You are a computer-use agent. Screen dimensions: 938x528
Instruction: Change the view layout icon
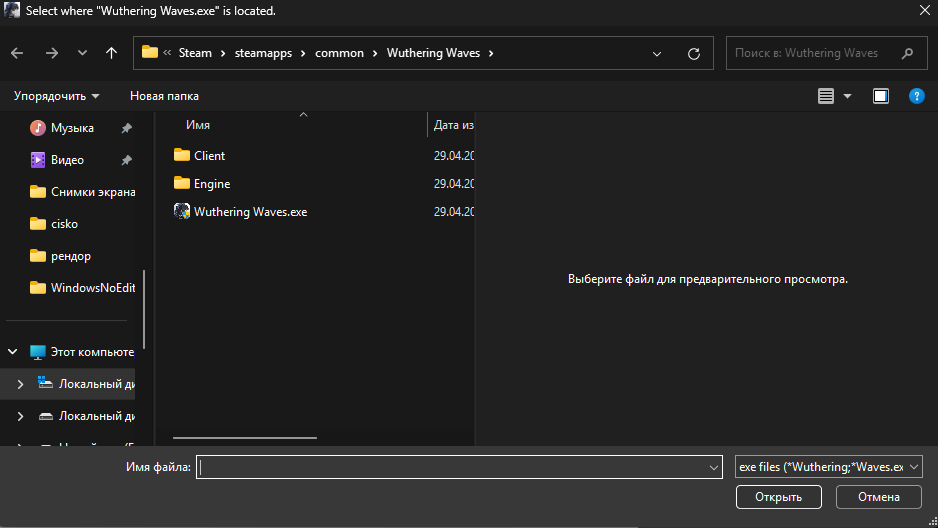826,96
